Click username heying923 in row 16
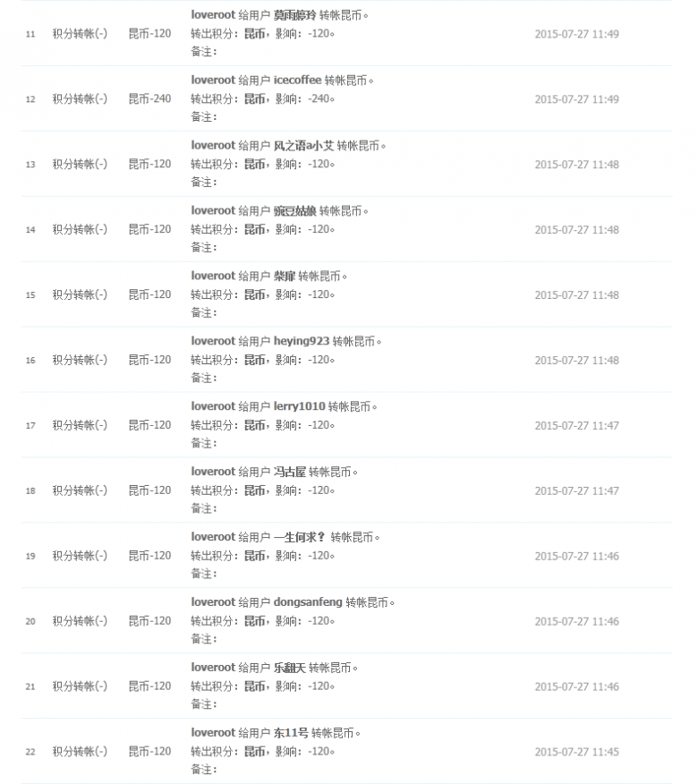Screen dimensions: 698x784 click(x=302, y=341)
